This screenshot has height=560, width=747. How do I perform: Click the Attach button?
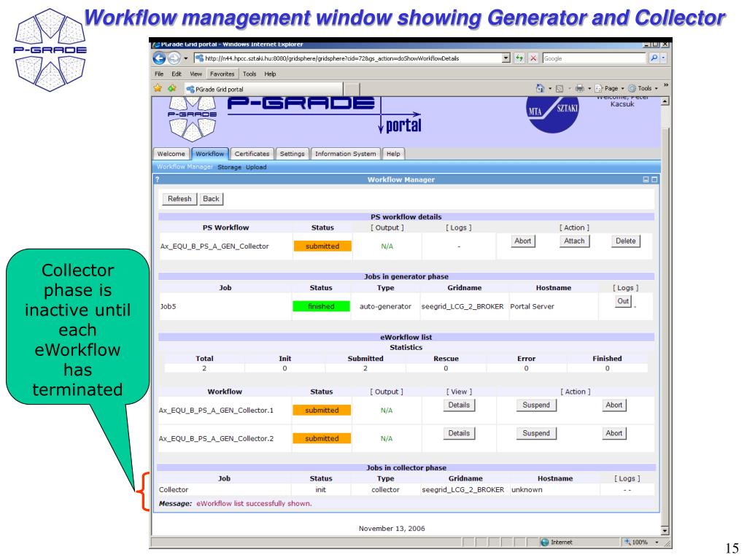pyautogui.click(x=574, y=241)
